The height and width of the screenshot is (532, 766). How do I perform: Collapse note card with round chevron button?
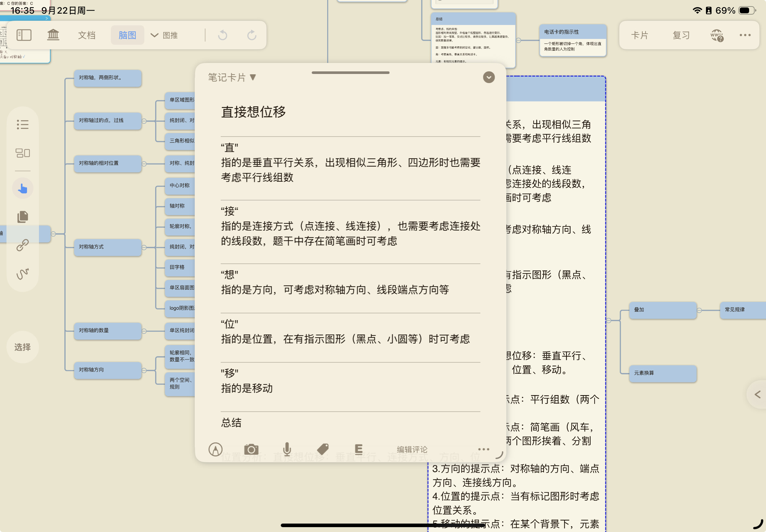[x=488, y=77]
